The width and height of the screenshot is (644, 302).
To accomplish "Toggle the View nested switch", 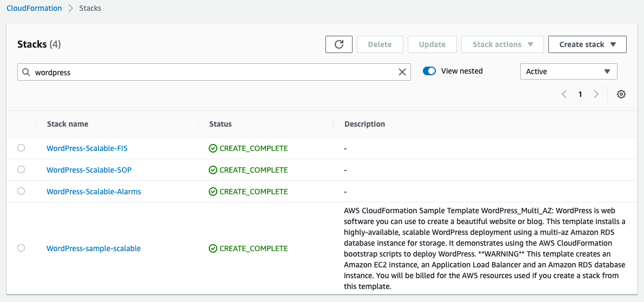I will coord(429,71).
